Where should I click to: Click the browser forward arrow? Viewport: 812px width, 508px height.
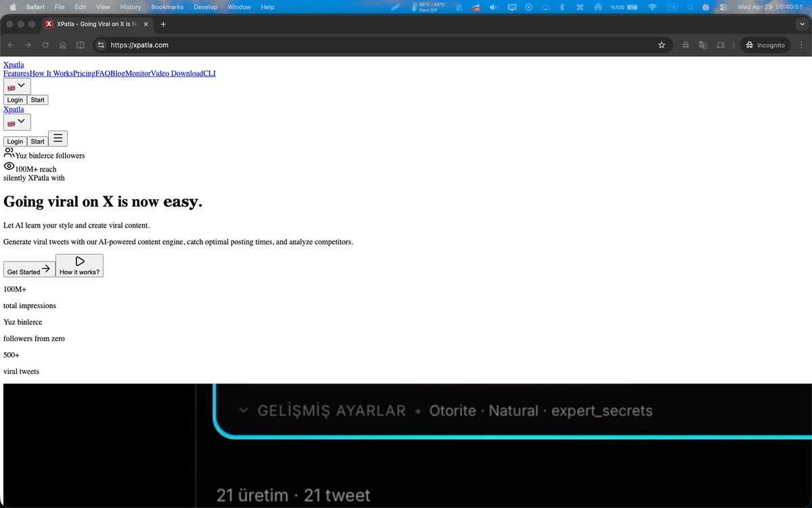click(28, 45)
